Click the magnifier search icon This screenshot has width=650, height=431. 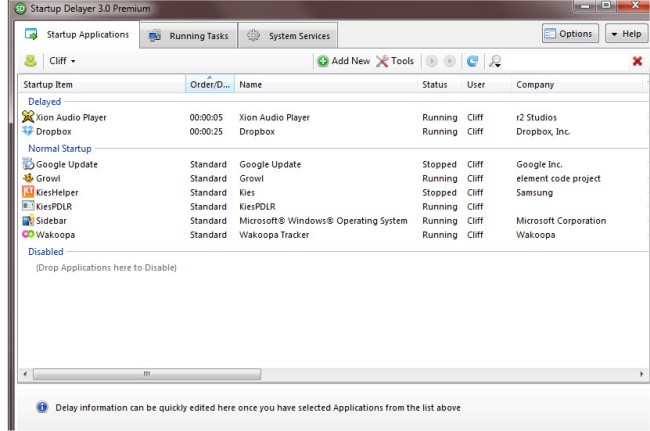[x=495, y=61]
